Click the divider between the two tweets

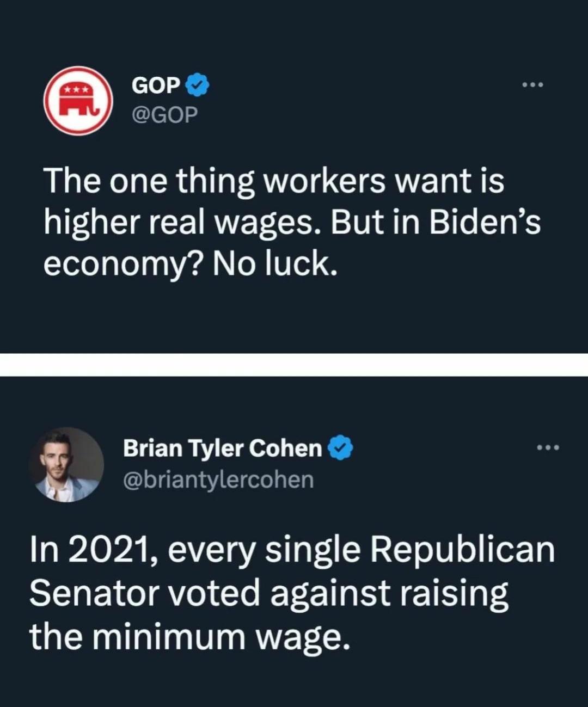294,364
